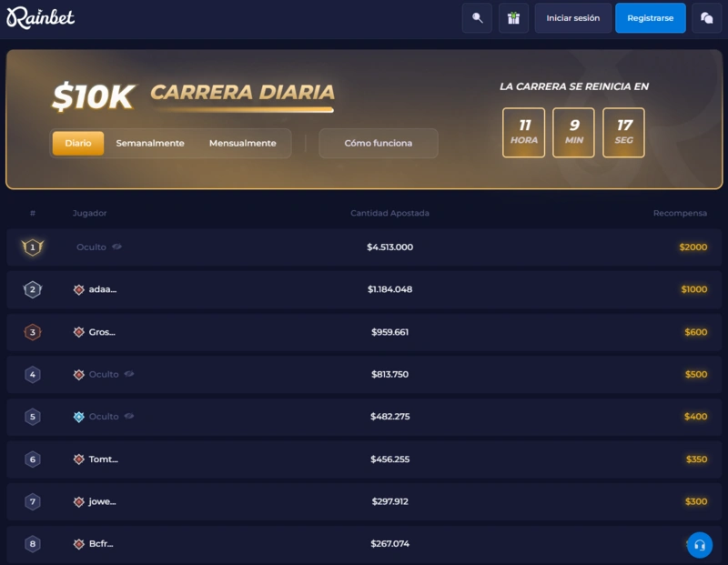This screenshot has height=565, width=728.
Task: Open the gift rewards icon
Action: [513, 18]
